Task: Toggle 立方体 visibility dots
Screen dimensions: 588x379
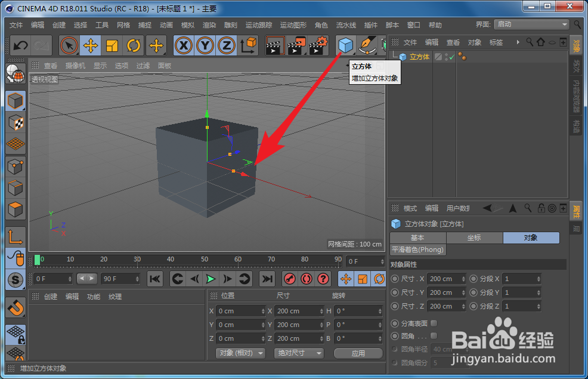Action: click(446, 57)
